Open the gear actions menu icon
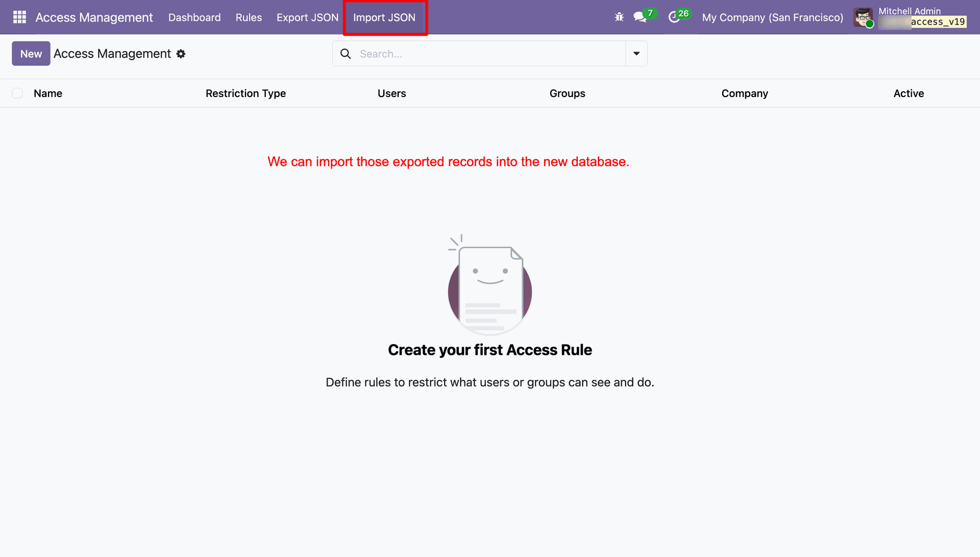Screen dimensions: 980x557 tap(181, 54)
